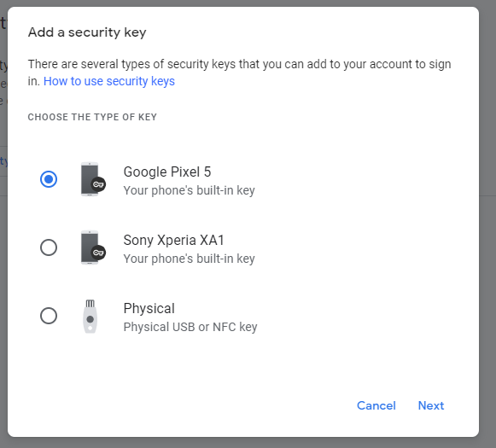Open the How to use security keys link
This screenshot has height=448, width=496.
(x=109, y=81)
